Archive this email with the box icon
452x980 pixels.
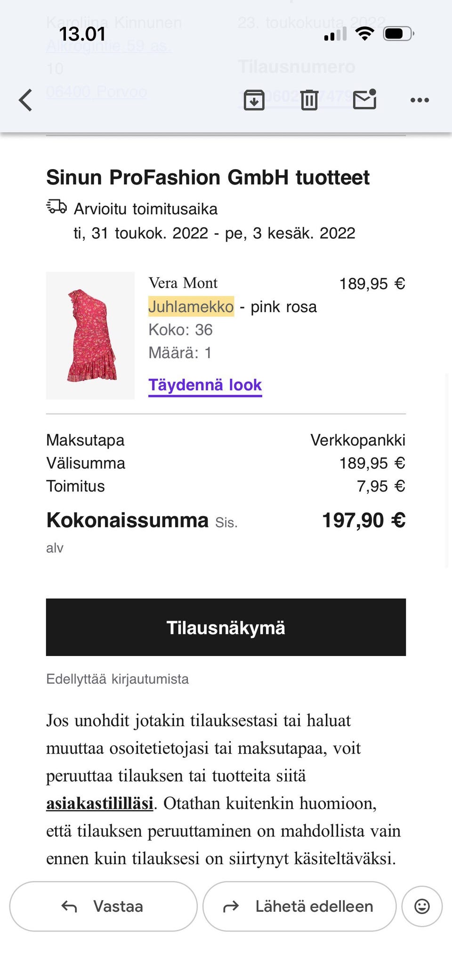pos(254,100)
